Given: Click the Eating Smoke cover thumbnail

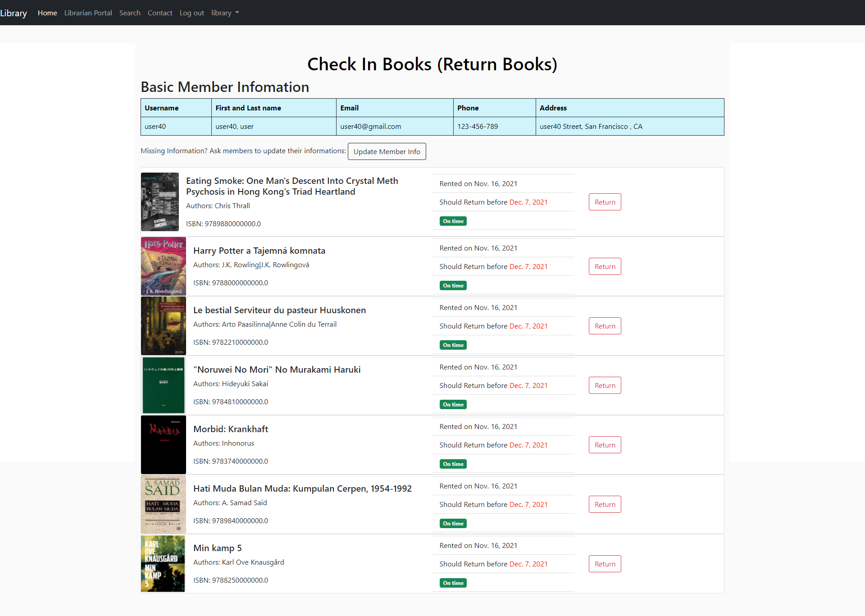Looking at the screenshot, I should tap(160, 202).
